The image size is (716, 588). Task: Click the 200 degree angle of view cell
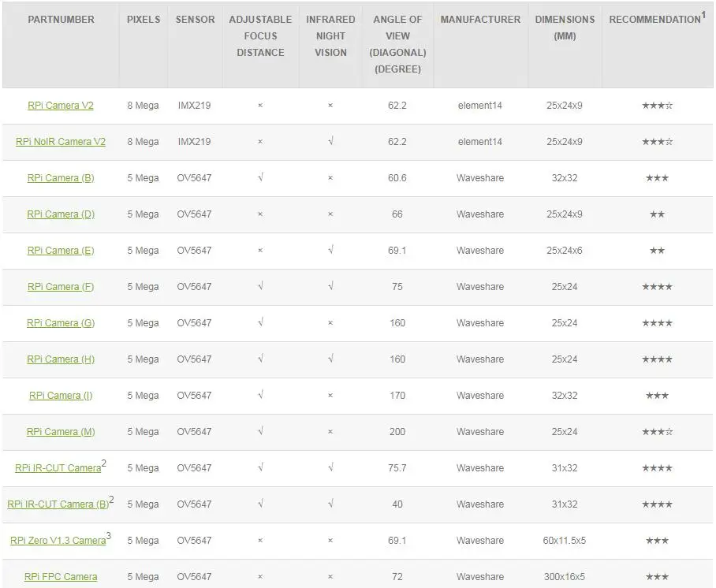click(x=397, y=432)
